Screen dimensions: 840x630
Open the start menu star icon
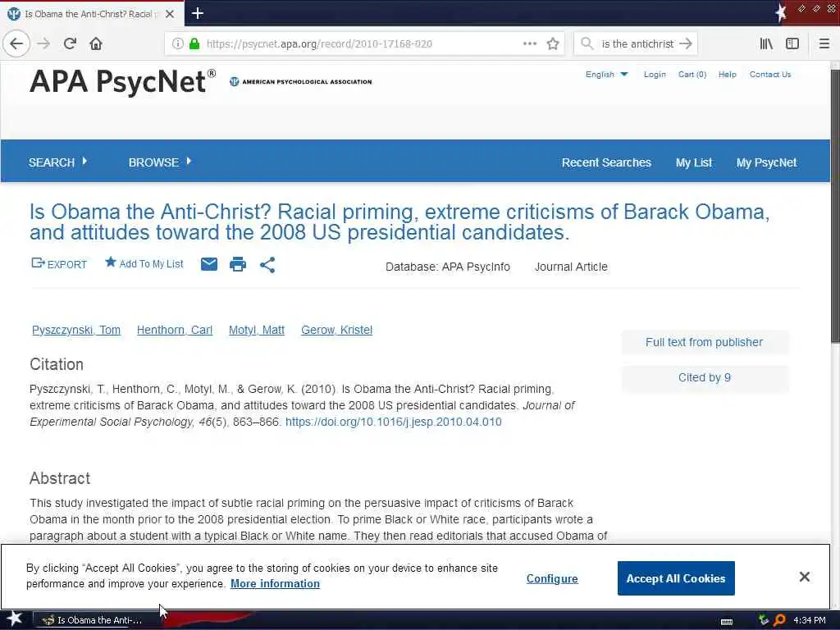point(15,619)
